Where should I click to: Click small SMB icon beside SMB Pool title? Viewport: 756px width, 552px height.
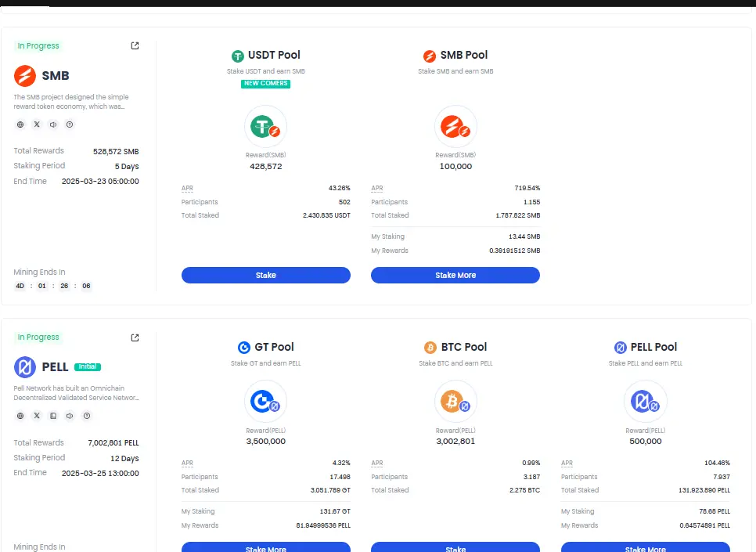pyautogui.click(x=430, y=56)
